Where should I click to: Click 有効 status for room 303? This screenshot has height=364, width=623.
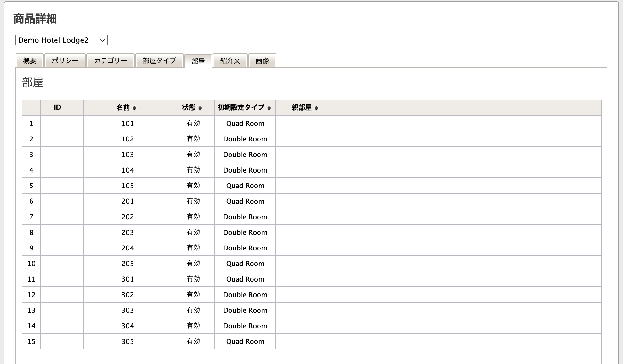coord(193,310)
